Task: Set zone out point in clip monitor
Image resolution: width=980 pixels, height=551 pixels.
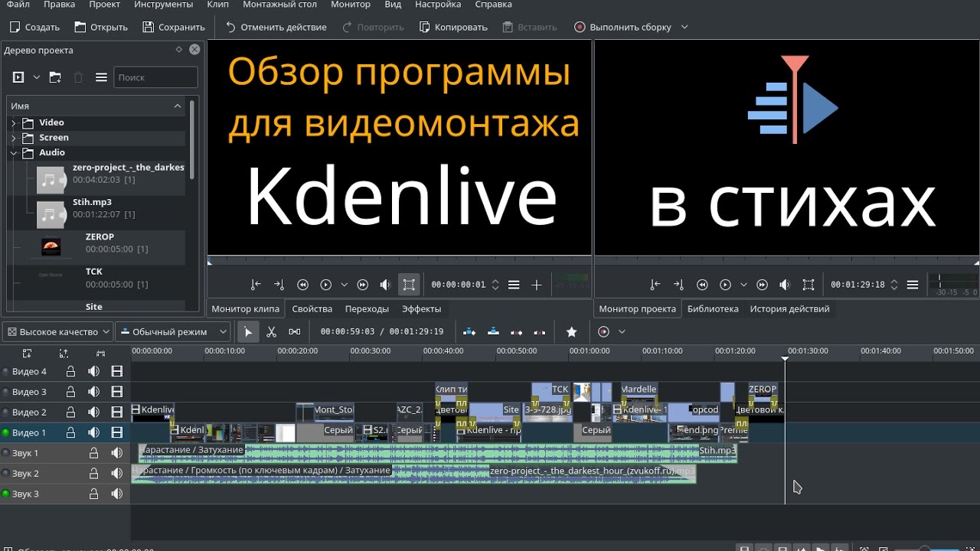Action: [279, 285]
